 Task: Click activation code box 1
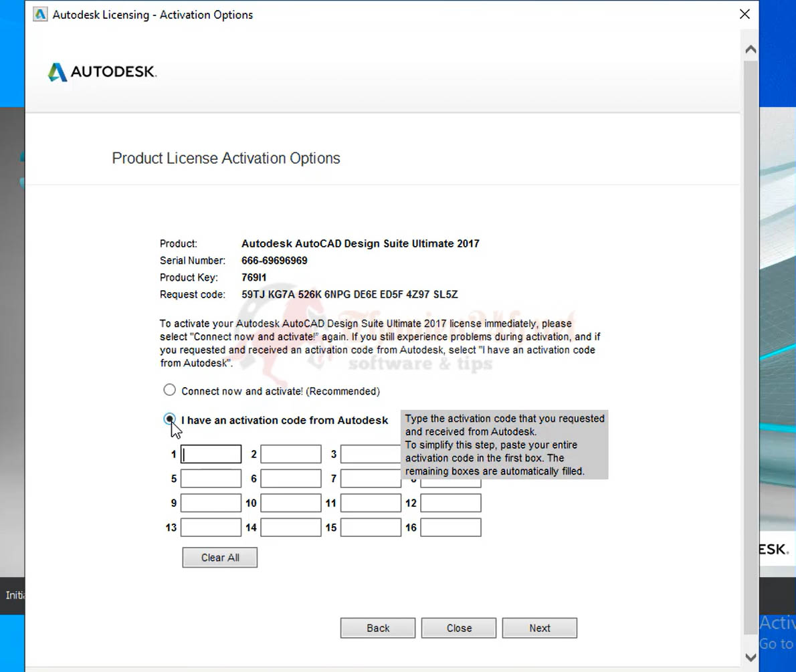(211, 454)
